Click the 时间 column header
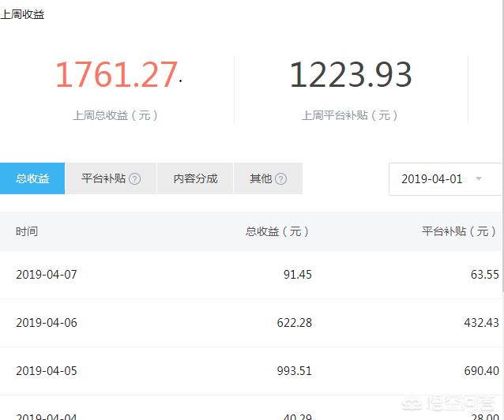 (27, 231)
